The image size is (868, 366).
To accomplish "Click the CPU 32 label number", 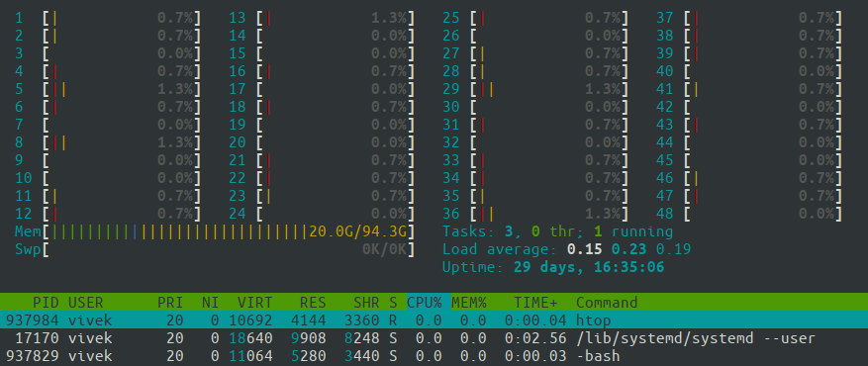I will (451, 142).
